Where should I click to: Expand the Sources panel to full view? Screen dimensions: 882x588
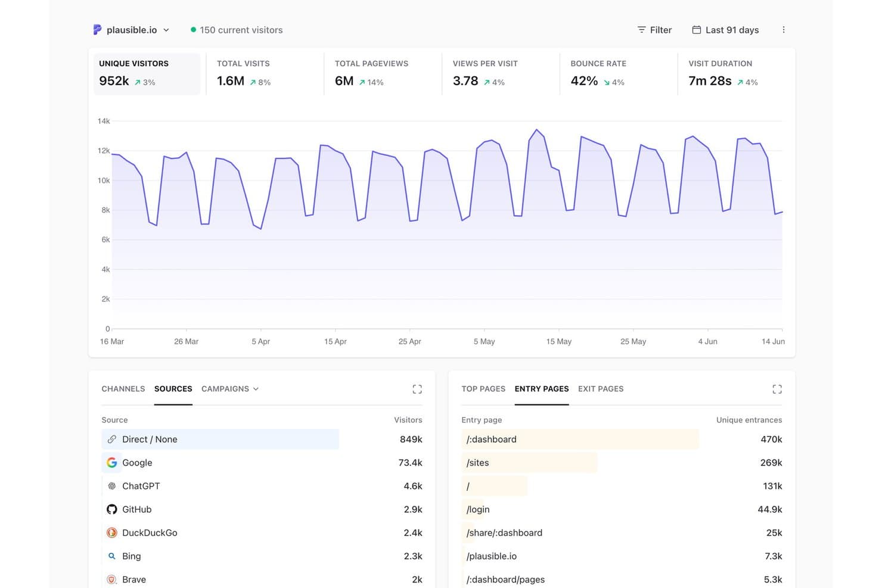(x=417, y=389)
